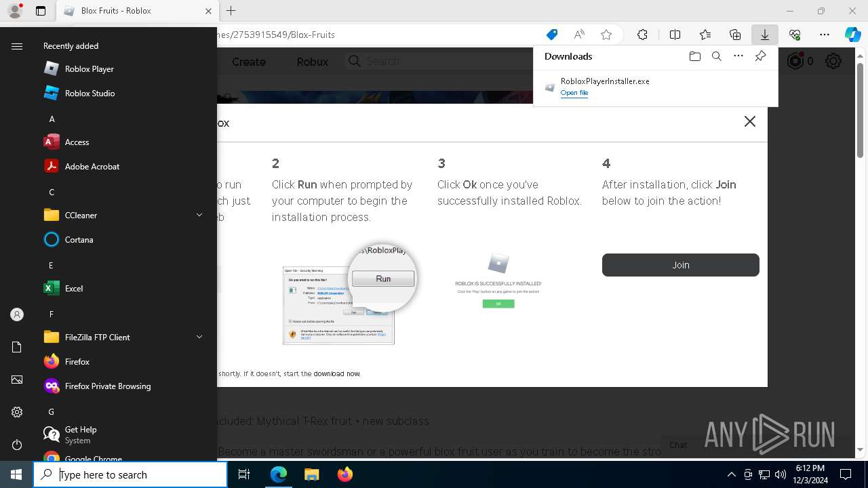Toggle Split screen in Edge

coord(675,35)
